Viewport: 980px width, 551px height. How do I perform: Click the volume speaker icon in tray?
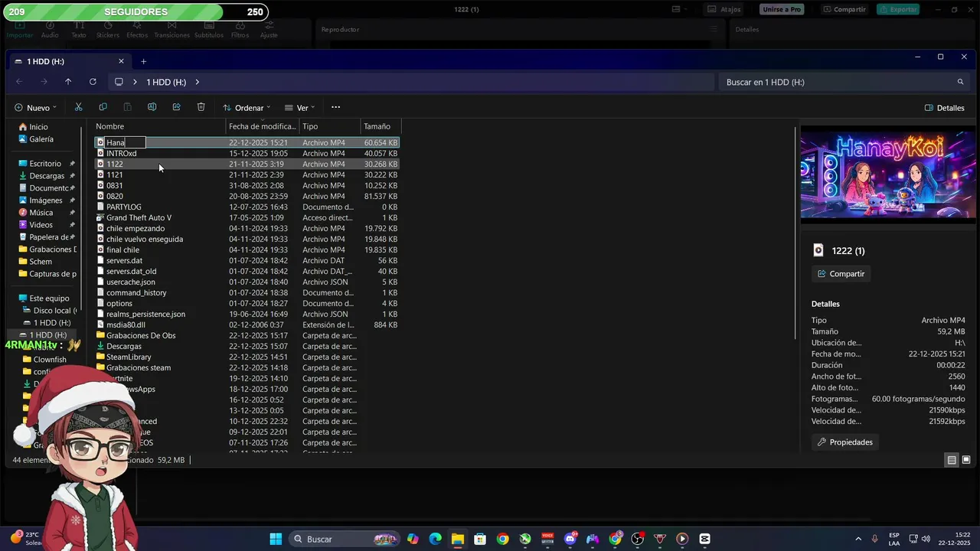click(926, 539)
